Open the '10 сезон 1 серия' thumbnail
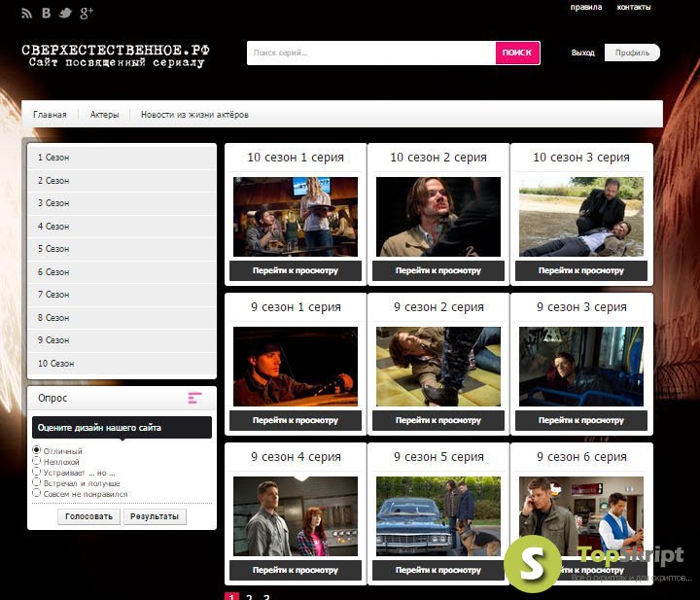Screen dimensions: 700x600 tap(296, 217)
